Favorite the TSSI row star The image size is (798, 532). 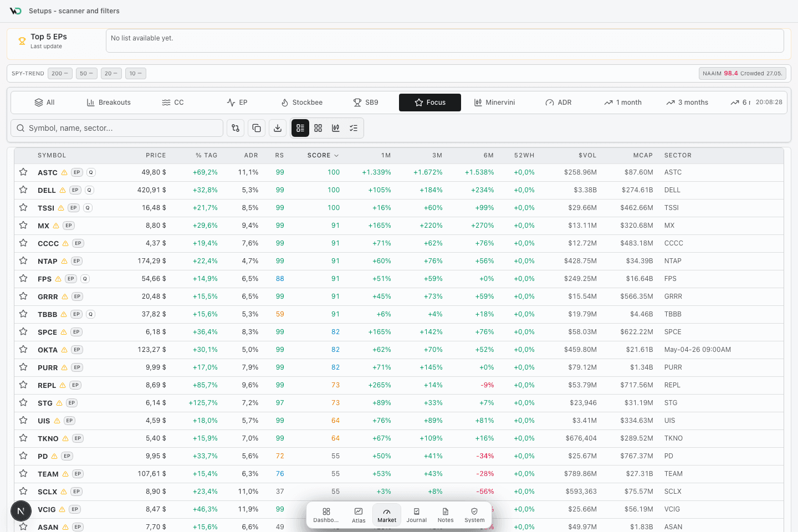(23, 208)
